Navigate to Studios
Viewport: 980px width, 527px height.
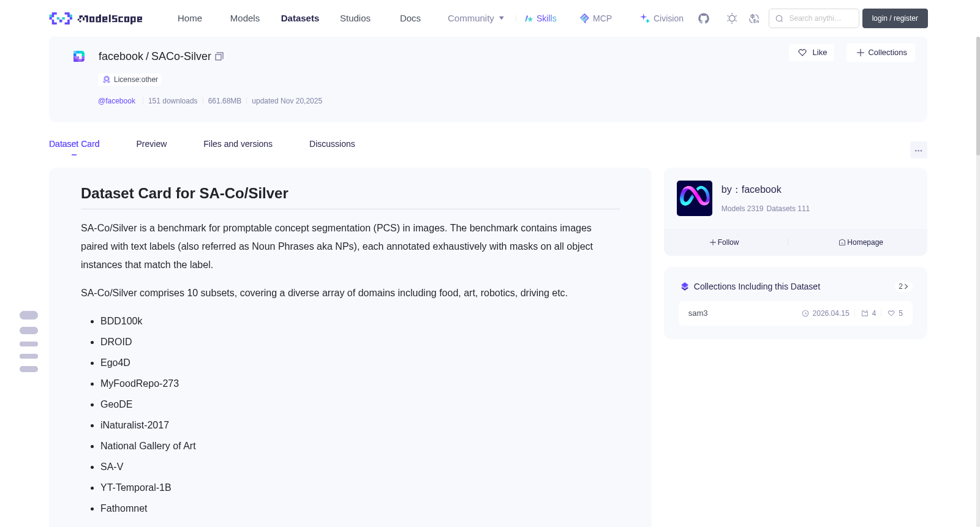tap(355, 18)
